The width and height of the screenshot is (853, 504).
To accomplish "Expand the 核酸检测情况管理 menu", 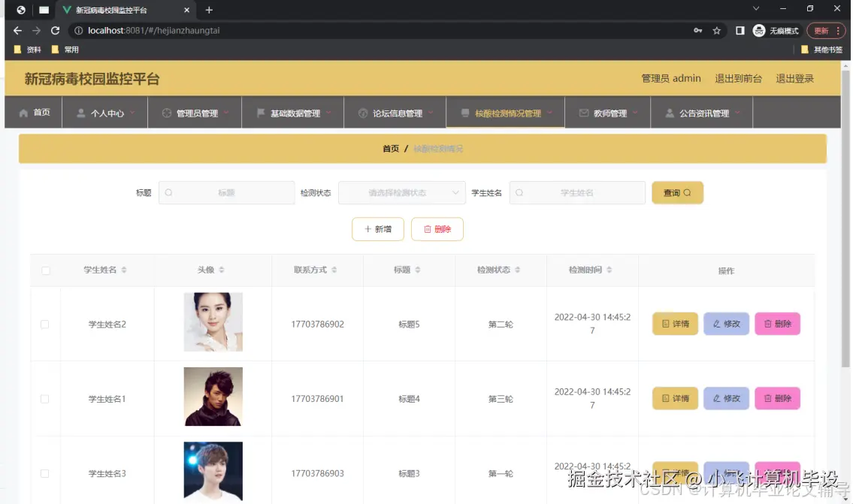I will click(505, 113).
